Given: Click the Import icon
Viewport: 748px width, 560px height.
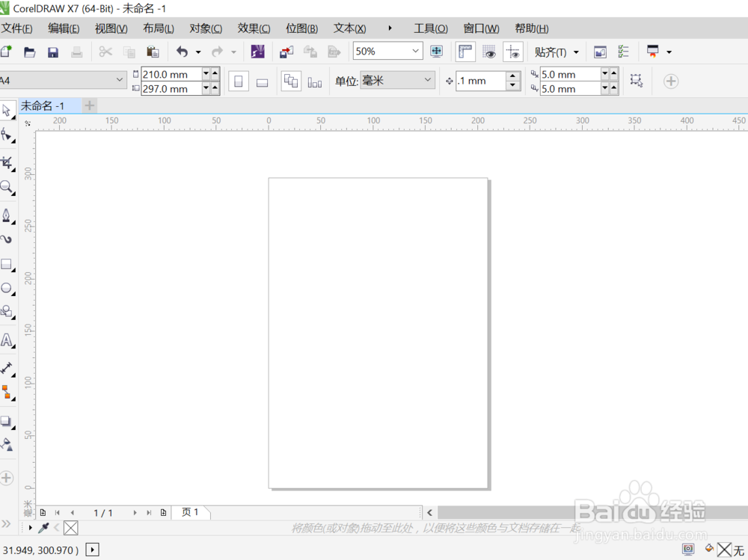Looking at the screenshot, I should [x=286, y=52].
